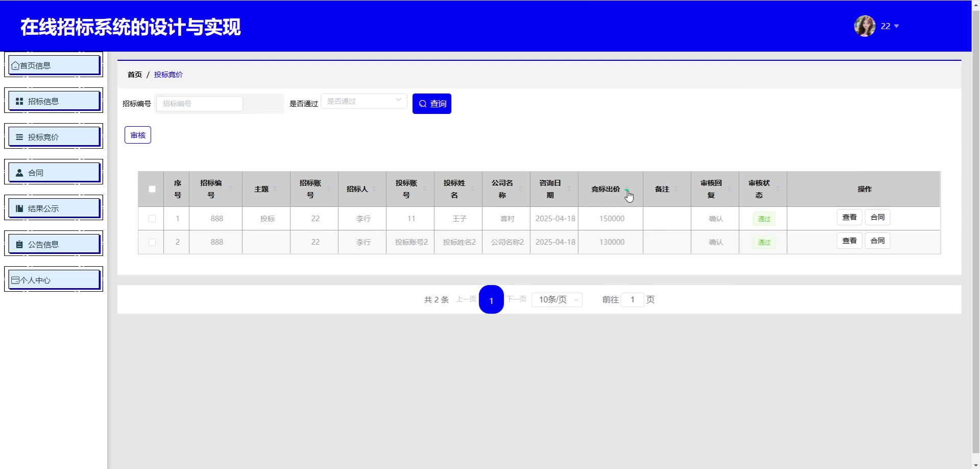Expand the user menu arrow next to 22

pos(896,26)
